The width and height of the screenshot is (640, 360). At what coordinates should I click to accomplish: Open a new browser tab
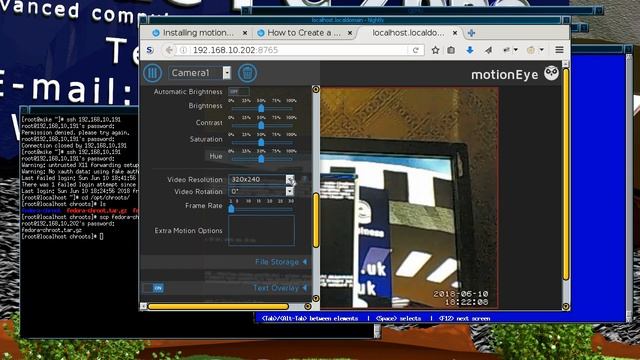471,33
